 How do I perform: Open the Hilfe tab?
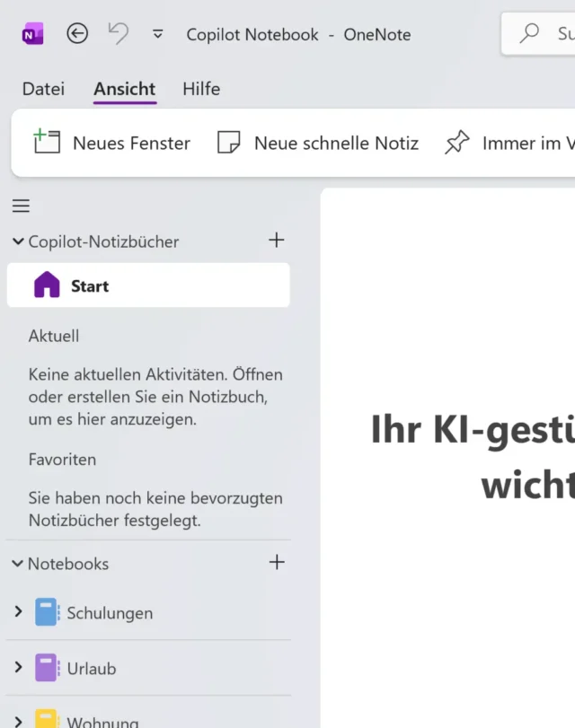pos(201,89)
